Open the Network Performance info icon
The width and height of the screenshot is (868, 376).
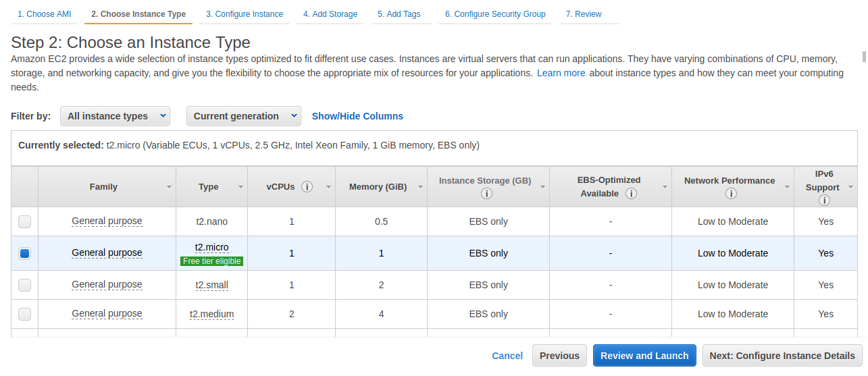pyautogui.click(x=731, y=194)
